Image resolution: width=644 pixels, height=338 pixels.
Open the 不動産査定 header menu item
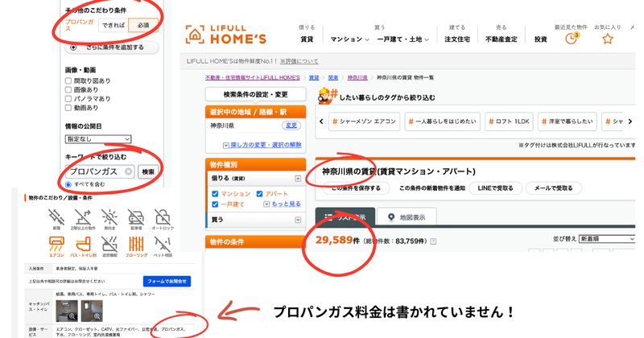[x=501, y=39]
